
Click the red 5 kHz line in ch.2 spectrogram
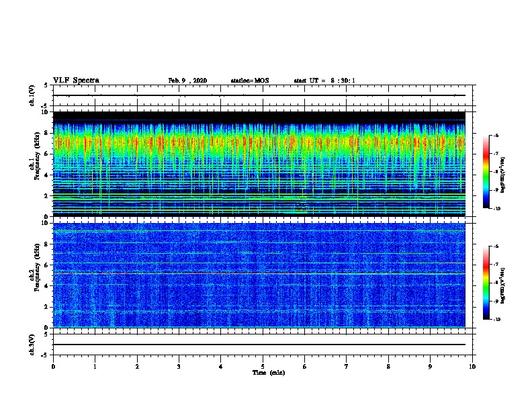(x=259, y=273)
